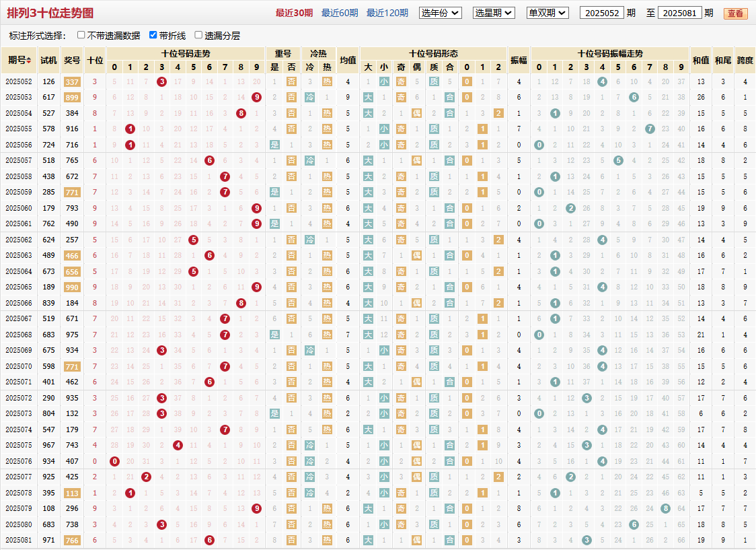Click the 期号 sort arrows icon
The height and width of the screenshot is (550, 756).
point(29,61)
